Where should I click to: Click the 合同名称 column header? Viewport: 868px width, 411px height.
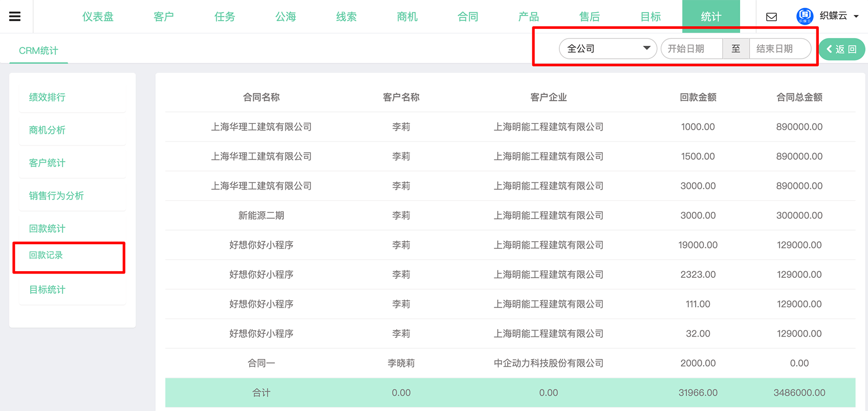pyautogui.click(x=261, y=97)
